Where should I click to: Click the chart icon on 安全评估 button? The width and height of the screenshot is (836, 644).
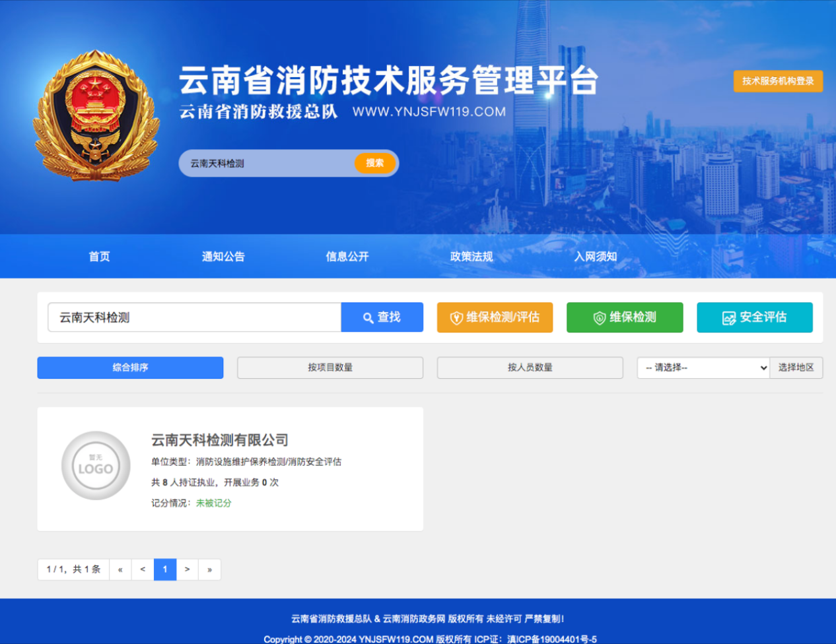(x=728, y=318)
